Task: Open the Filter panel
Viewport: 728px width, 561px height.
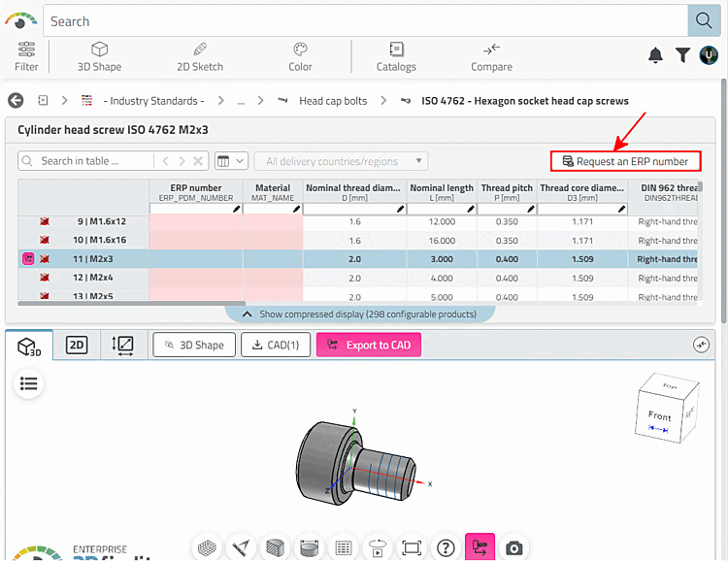Action: tap(26, 56)
